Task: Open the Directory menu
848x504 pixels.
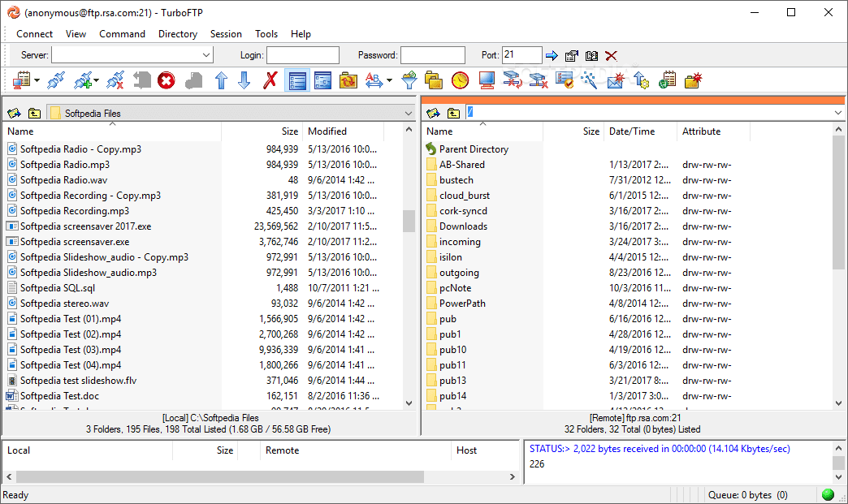Action: (178, 34)
